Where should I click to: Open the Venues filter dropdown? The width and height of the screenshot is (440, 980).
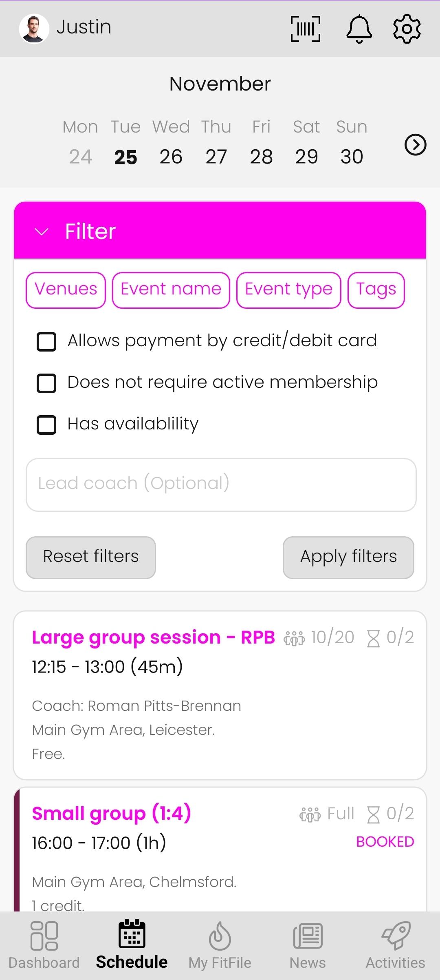(66, 290)
